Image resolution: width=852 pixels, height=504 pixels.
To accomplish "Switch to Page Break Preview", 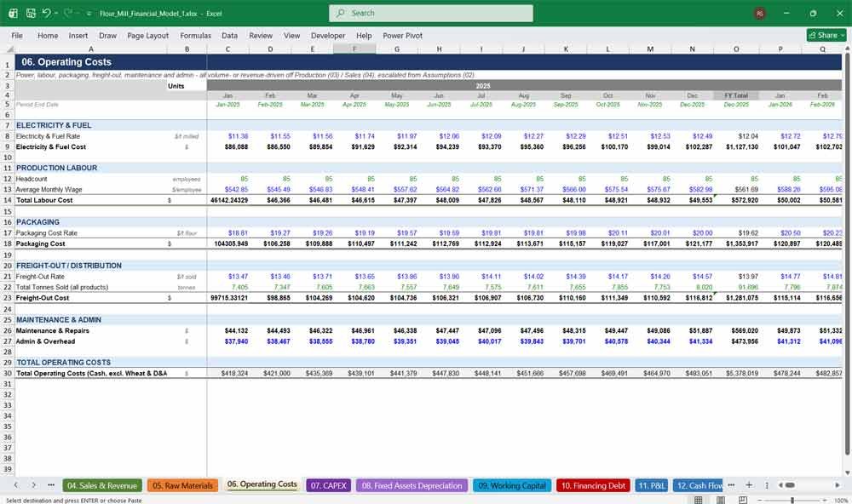I will click(743, 500).
